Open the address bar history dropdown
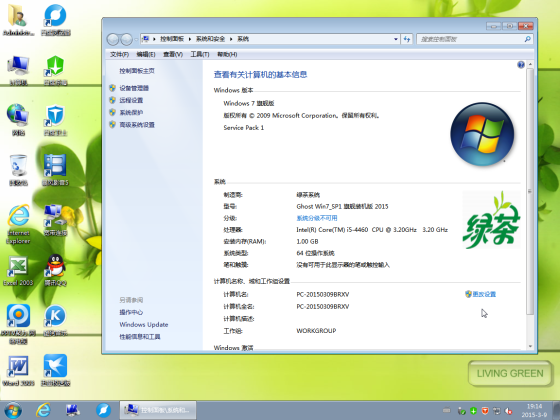Viewport: 560px width, 420px height. pos(396,39)
